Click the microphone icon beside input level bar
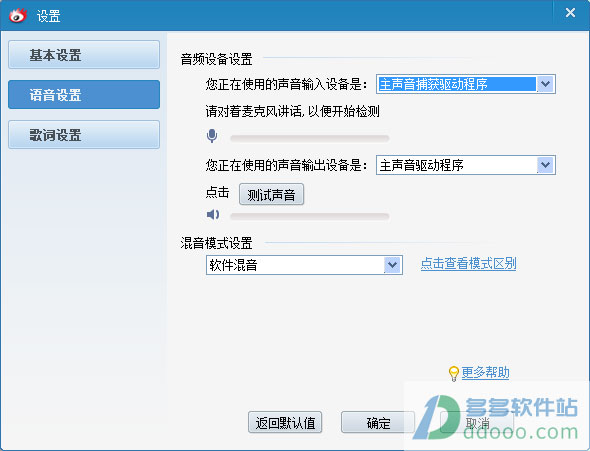This screenshot has width=590, height=451. point(212,136)
